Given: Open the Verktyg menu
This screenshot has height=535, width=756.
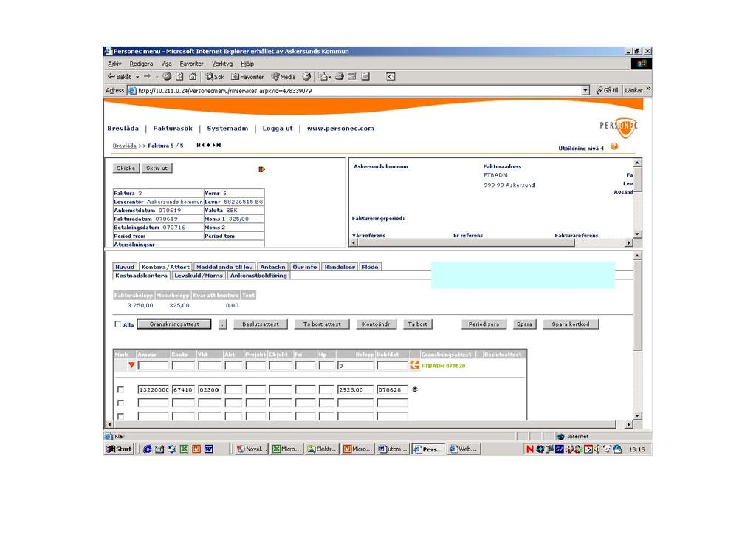Looking at the screenshot, I should coord(222,64).
